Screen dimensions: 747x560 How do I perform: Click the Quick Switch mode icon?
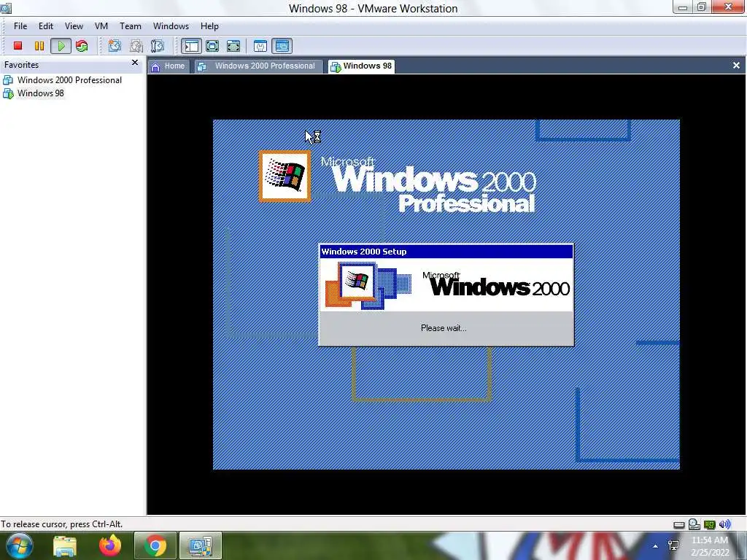(233, 46)
